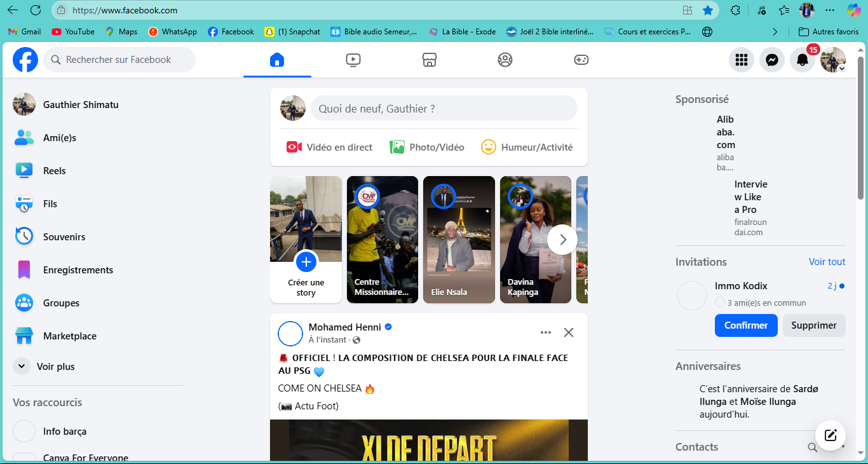868x464 pixels.
Task: Open the Messenger icon
Action: point(771,59)
